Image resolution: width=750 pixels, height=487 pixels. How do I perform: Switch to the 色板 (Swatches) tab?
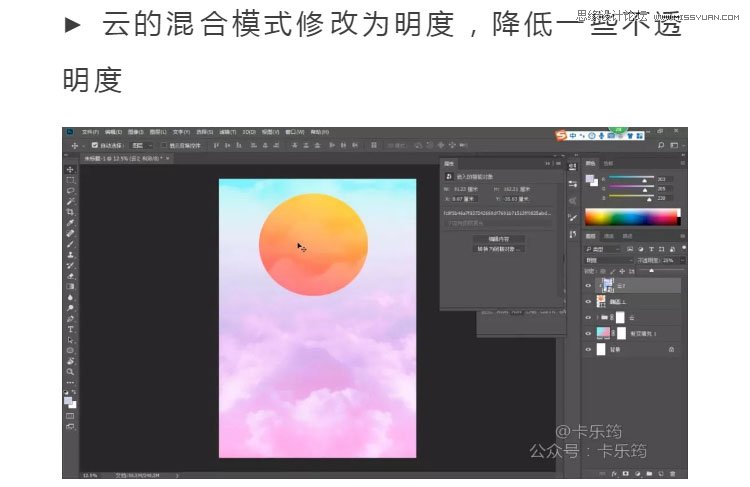click(609, 163)
